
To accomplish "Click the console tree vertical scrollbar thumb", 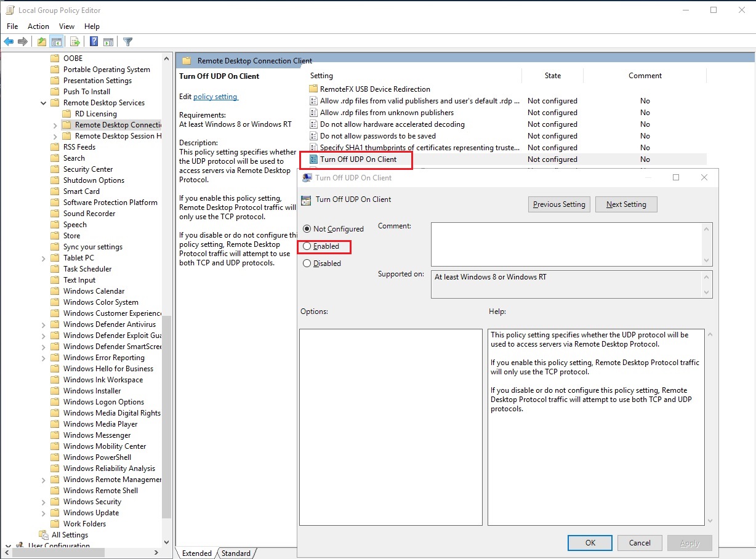I will pyautogui.click(x=166, y=416).
